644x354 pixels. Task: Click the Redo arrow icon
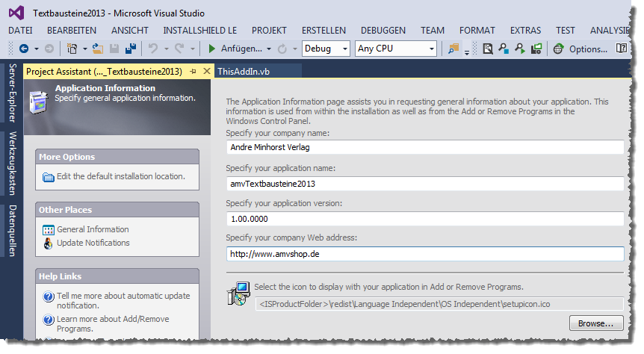click(179, 49)
